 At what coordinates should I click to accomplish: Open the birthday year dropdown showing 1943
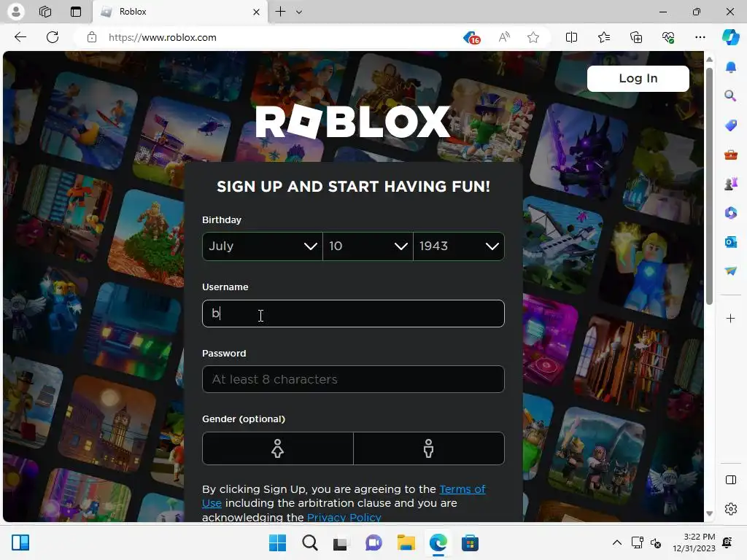459,246
